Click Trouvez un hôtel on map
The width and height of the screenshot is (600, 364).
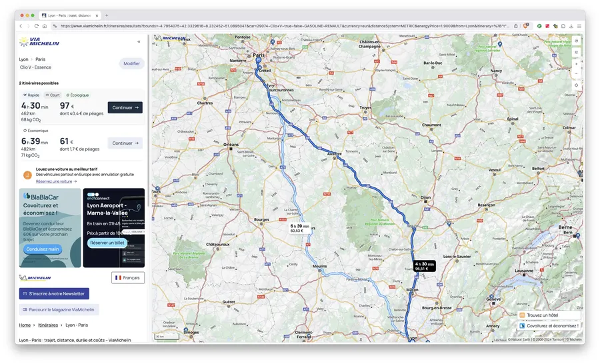tap(549, 315)
